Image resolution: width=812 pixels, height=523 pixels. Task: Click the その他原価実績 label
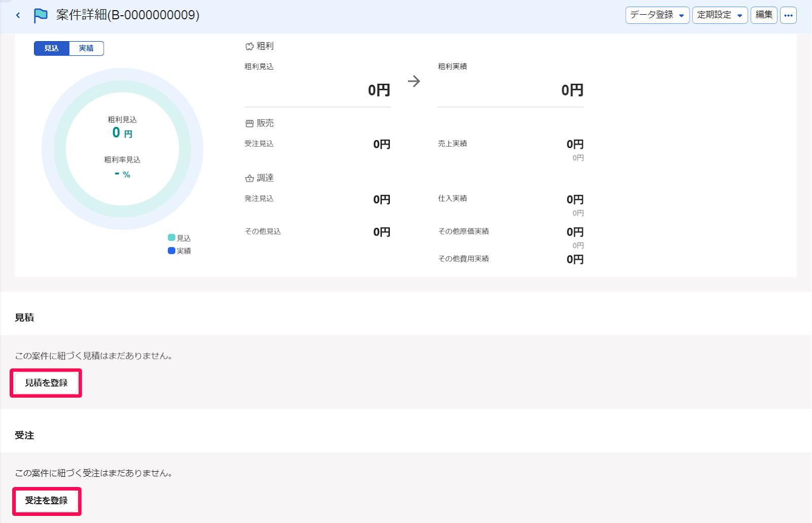tap(463, 232)
